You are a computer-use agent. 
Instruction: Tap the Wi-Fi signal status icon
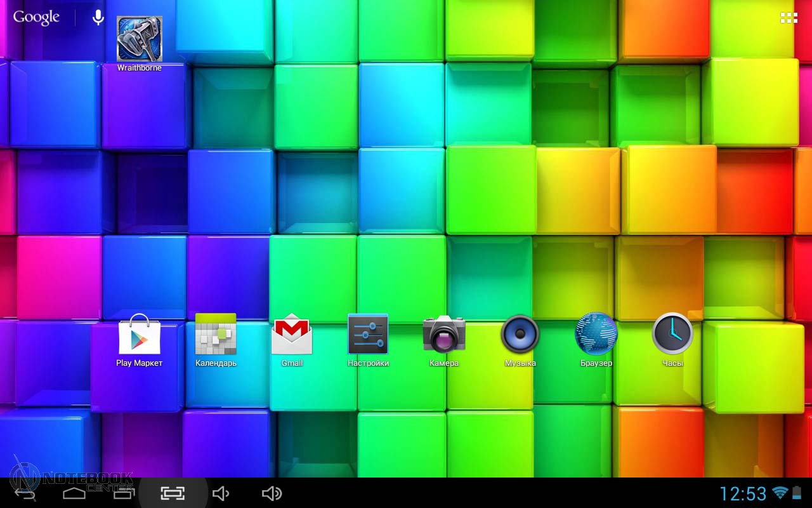pyautogui.click(x=780, y=493)
